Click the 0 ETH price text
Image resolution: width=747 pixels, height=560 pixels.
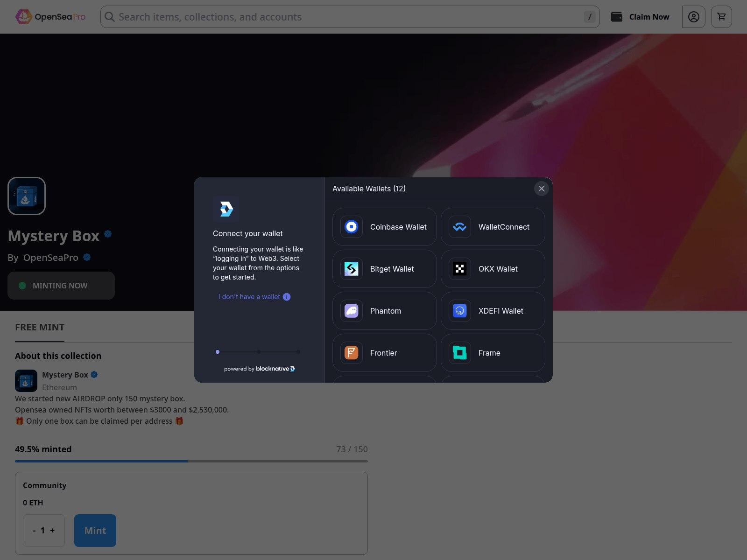(x=33, y=503)
